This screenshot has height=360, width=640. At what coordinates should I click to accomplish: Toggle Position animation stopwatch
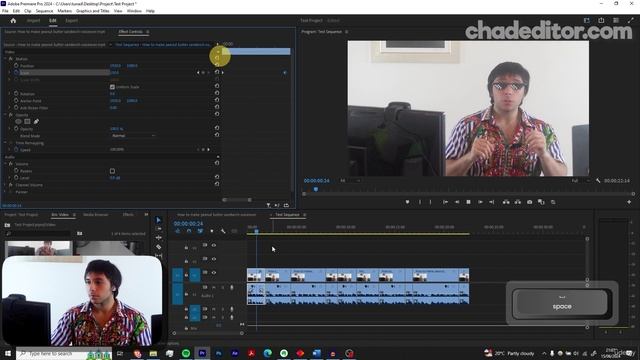coord(16,65)
